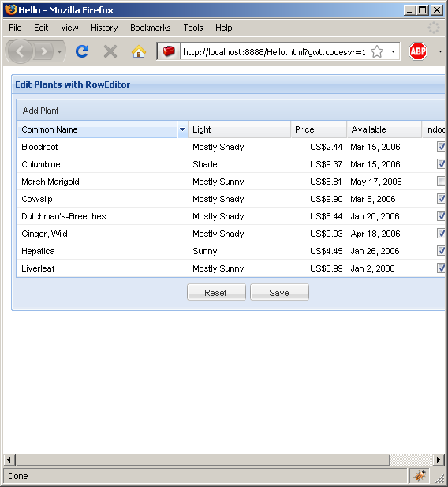Click the browser Forward arrow button
This screenshot has height=487, width=448.
pyautogui.click(x=44, y=51)
